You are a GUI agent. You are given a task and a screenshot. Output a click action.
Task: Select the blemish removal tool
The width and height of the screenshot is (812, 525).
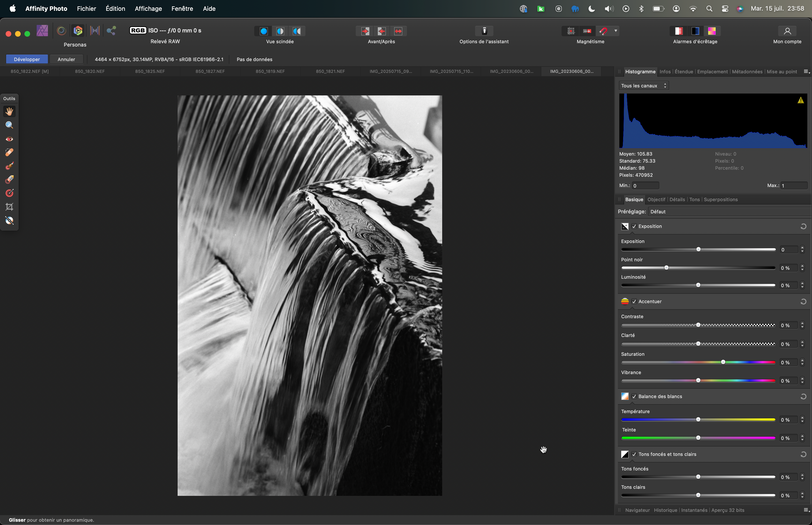click(9, 152)
